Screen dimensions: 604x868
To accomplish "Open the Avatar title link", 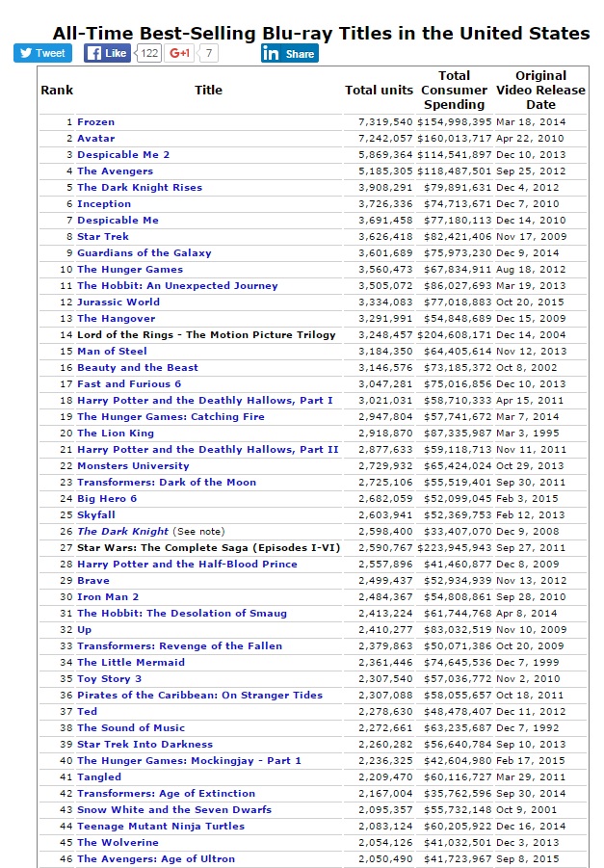I will pos(95,139).
